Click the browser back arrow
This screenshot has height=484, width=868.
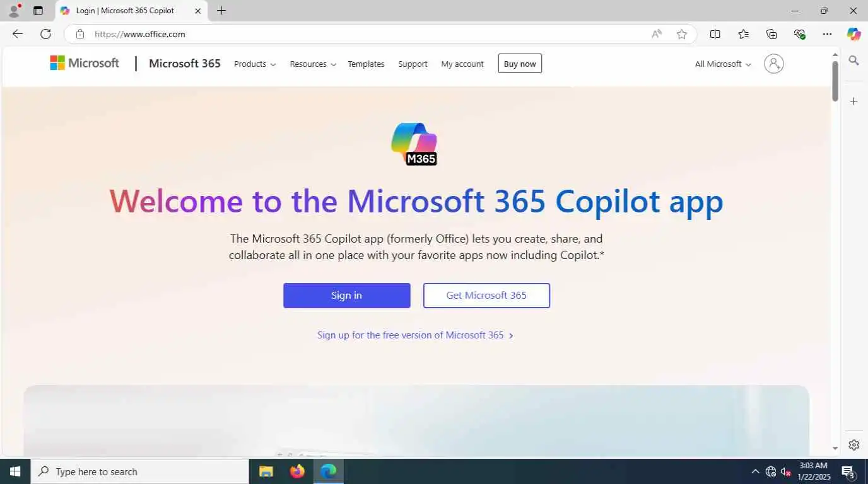[18, 34]
